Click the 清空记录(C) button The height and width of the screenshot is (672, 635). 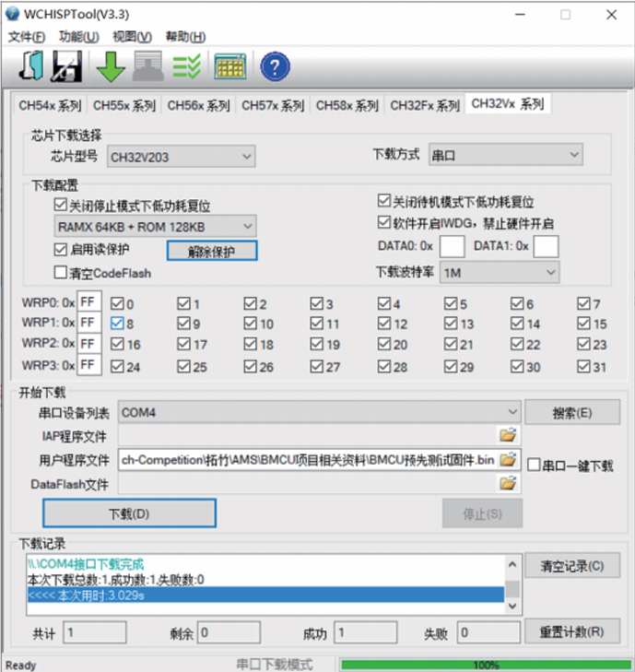click(x=572, y=566)
